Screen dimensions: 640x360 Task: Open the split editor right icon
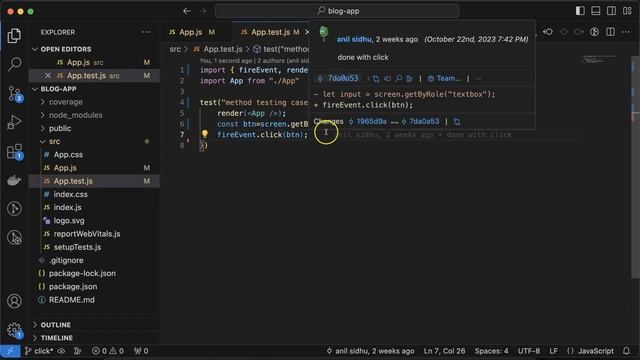click(x=610, y=32)
